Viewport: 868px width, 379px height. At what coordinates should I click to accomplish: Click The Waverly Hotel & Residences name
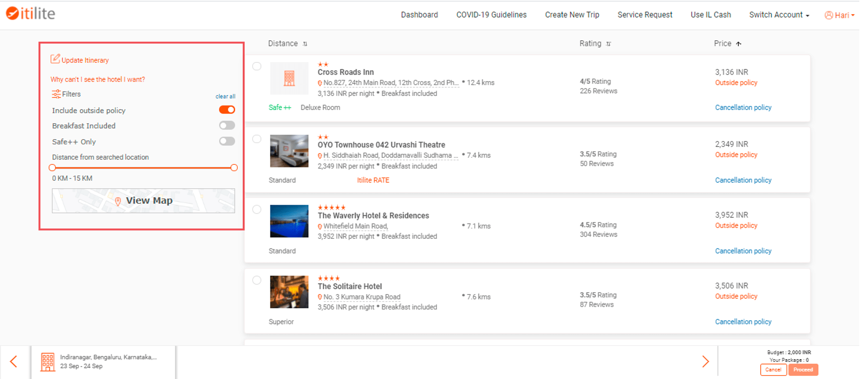point(373,216)
